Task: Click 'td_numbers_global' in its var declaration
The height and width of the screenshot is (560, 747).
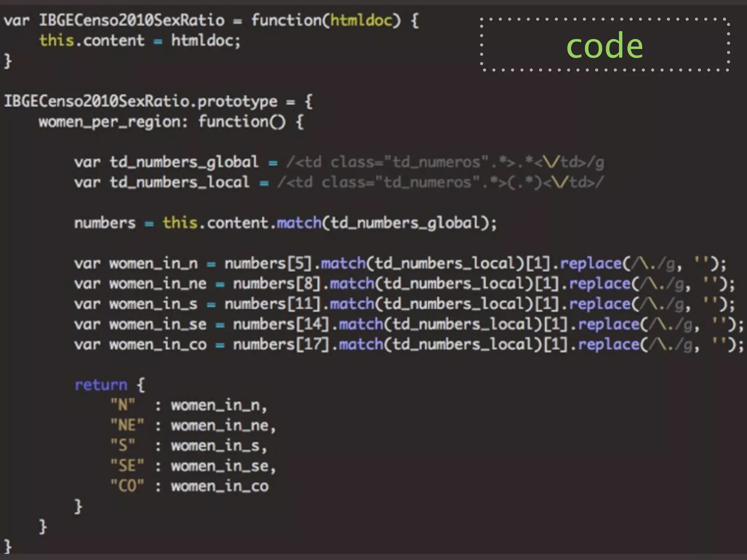Action: tap(184, 162)
